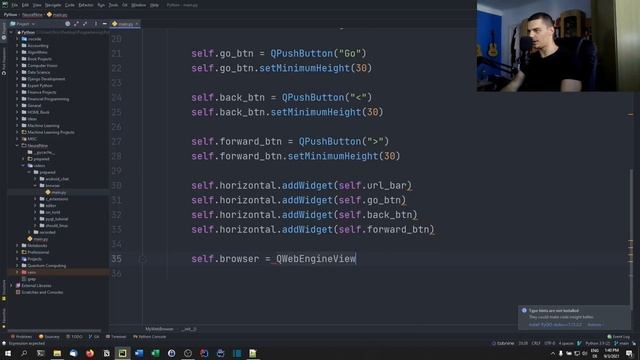Screen dimensions: 640x360
Task: Click the Windows taskbar search icon
Action: 24,353
